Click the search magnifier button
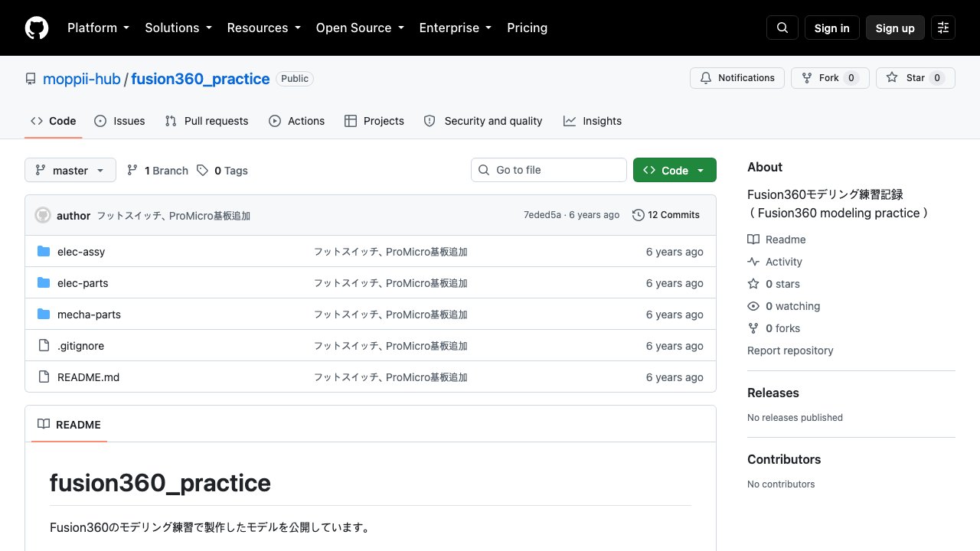 pos(782,28)
